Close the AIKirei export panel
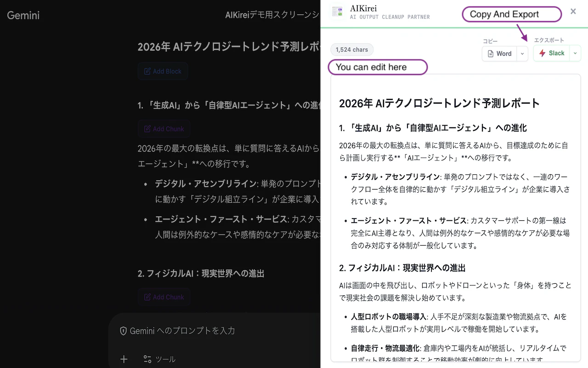Screen dimensions: 588x368 [573, 11]
